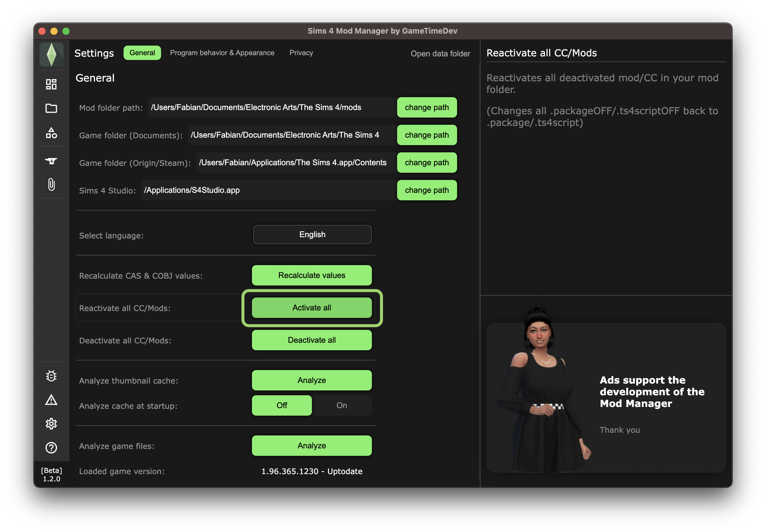Screen dimensions: 766x532
Task: Click the Activate all button
Action: 312,308
